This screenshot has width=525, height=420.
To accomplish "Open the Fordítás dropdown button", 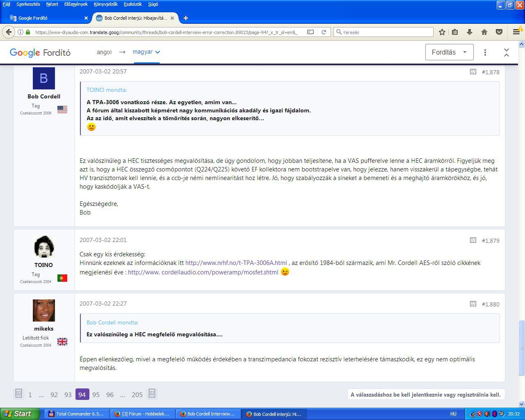I will click(449, 52).
